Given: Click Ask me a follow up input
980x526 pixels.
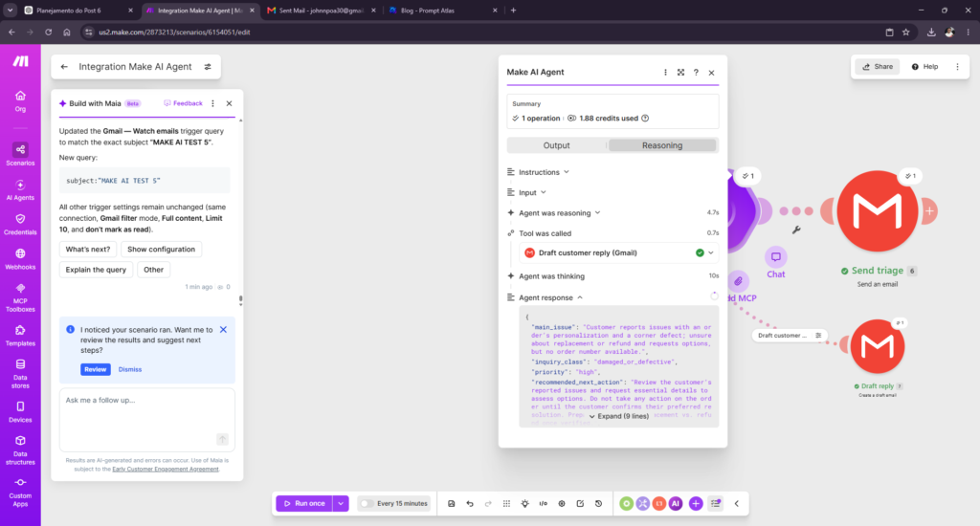Looking at the screenshot, I should 146,420.
